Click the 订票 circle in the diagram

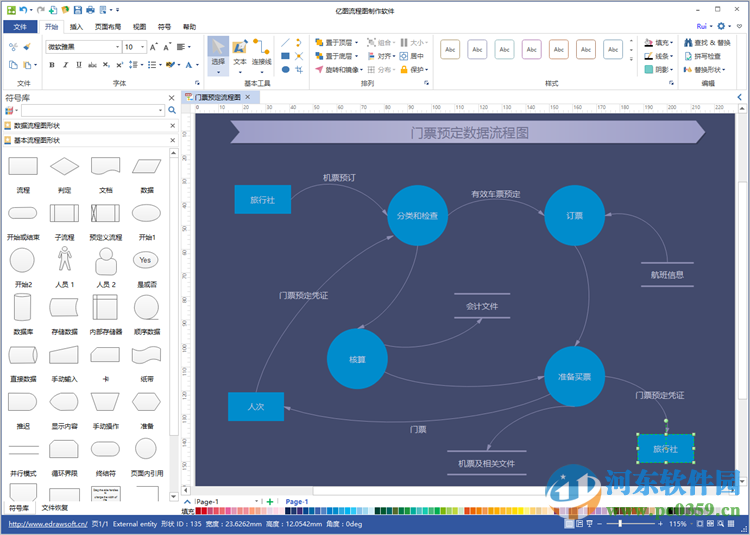coord(574,216)
